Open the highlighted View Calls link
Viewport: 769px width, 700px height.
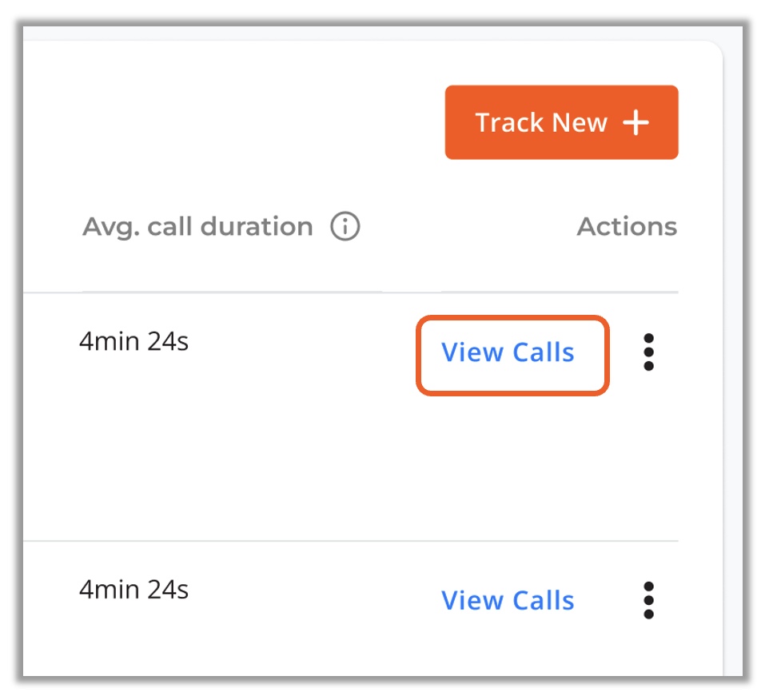508,352
